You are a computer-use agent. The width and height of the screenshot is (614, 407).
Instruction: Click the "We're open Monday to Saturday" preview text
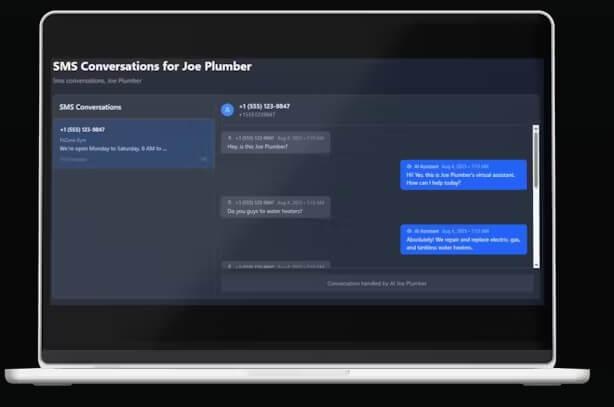point(113,148)
